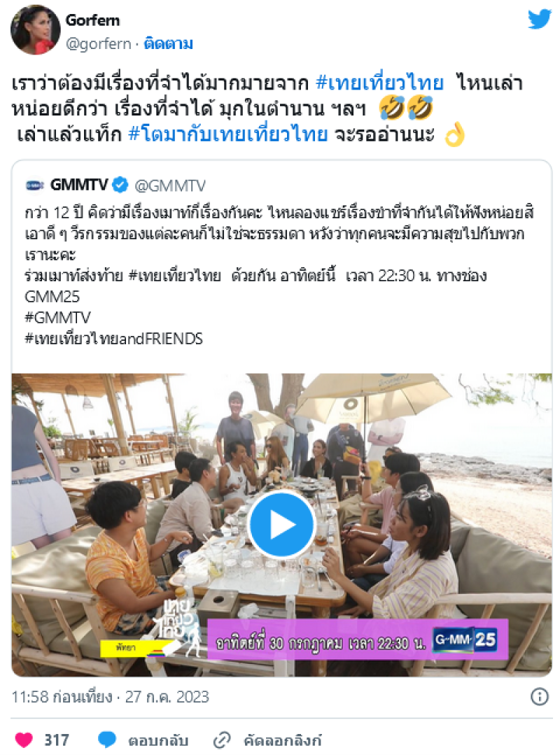Open the #โตมากับเทยเที่ยวไทย hashtag

click(227, 134)
